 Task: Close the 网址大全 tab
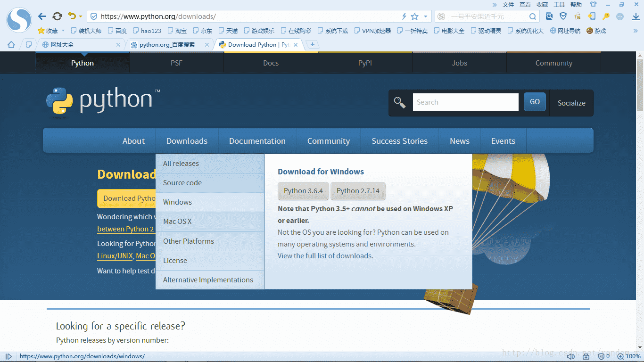118,45
